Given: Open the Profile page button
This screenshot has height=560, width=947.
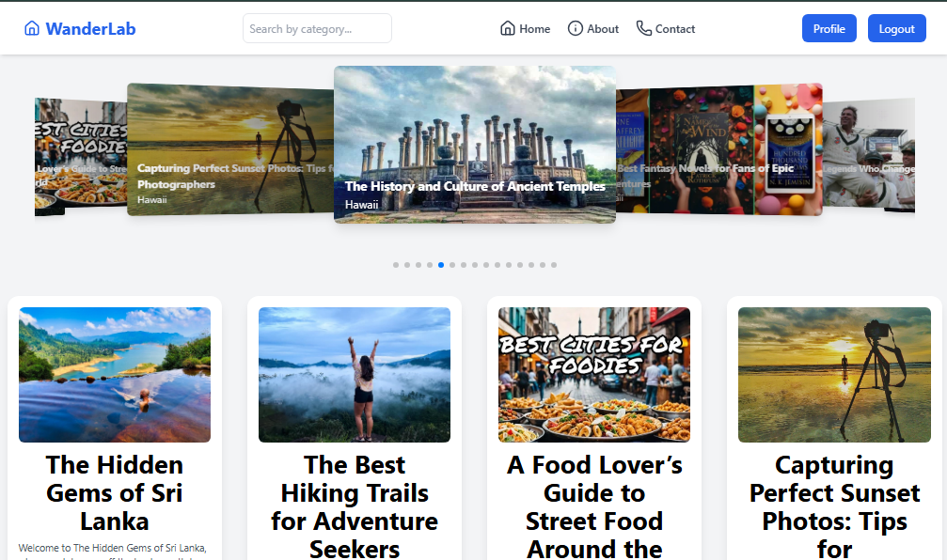Looking at the screenshot, I should (x=829, y=28).
